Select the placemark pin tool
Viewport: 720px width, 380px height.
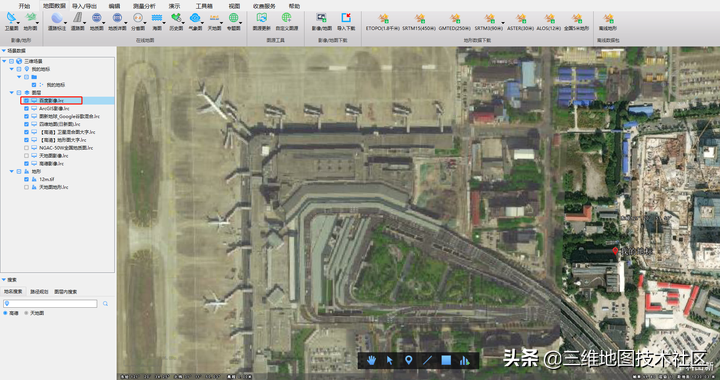click(408, 360)
